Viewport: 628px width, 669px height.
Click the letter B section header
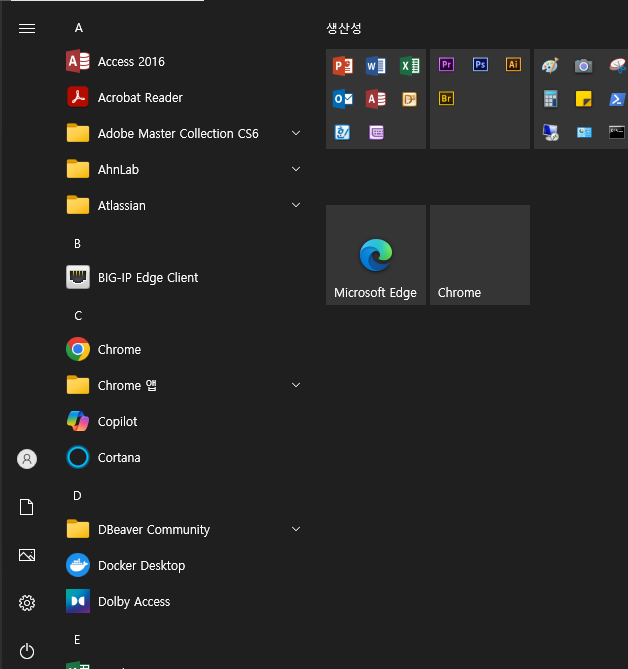point(77,244)
